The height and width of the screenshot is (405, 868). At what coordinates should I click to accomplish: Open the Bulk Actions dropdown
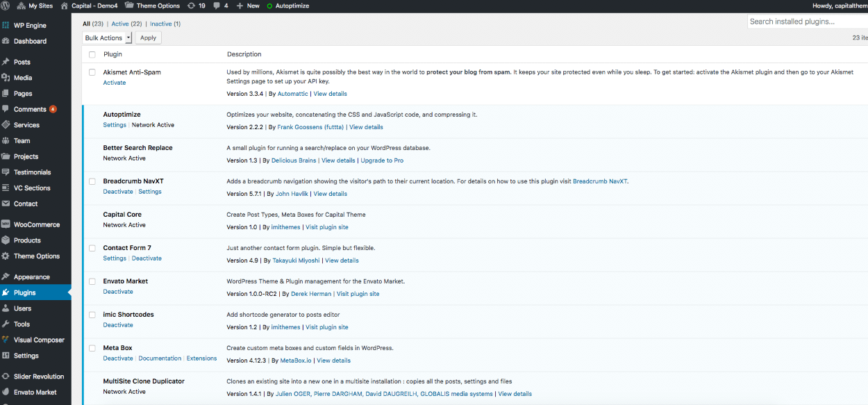coord(107,38)
